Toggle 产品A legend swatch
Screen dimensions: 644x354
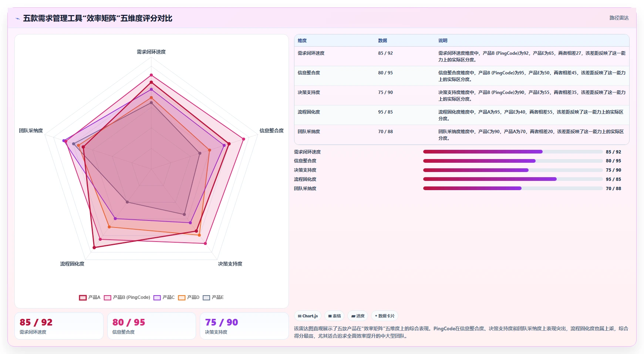(x=83, y=297)
